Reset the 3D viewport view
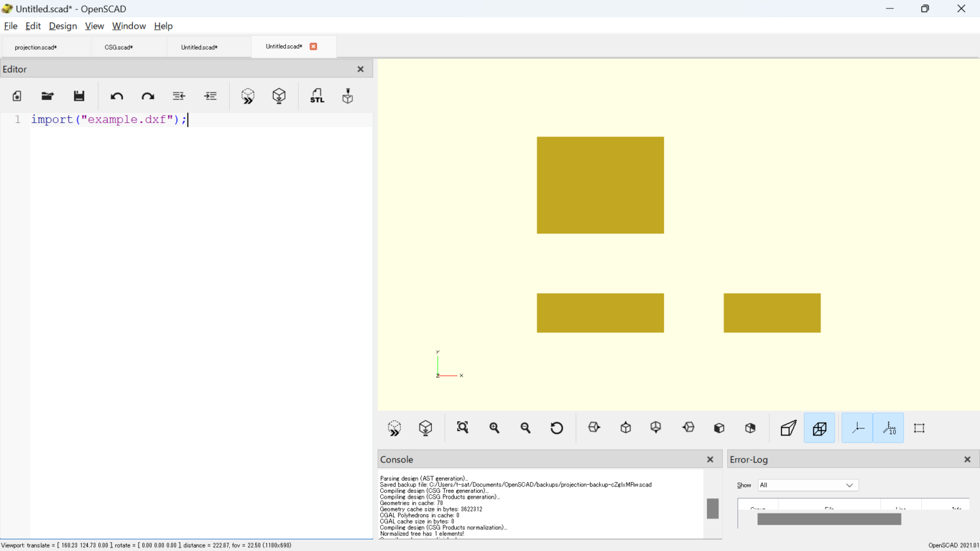Viewport: 980px width, 551px height. point(556,428)
